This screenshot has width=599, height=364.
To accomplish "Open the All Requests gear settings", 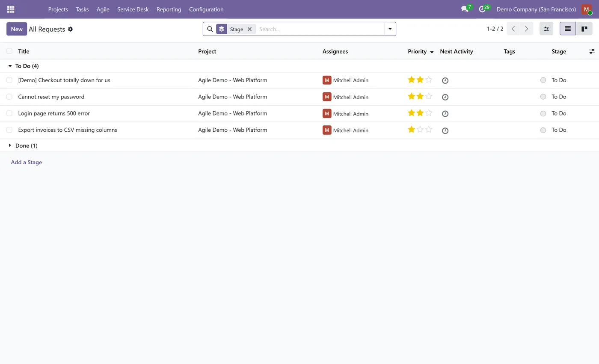I will tap(70, 29).
